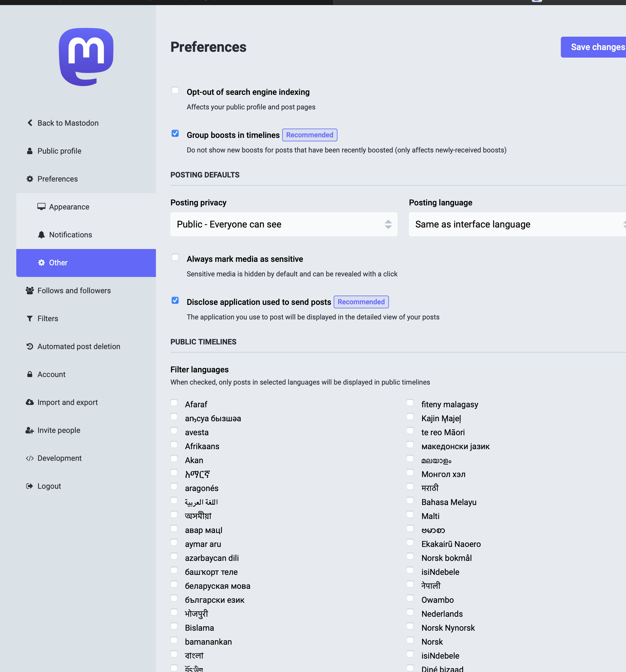The image size is (626, 672).
Task: Tick the Afrikaans language filter
Action: 174,445
